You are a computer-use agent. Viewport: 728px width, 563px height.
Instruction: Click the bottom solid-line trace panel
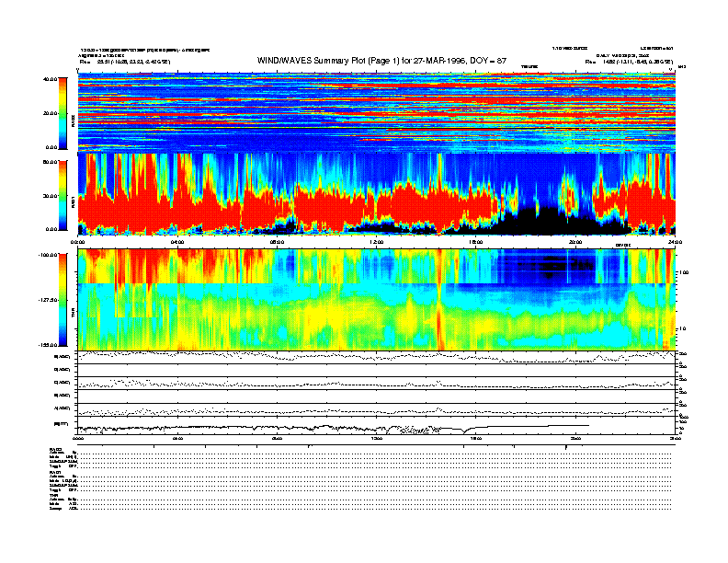click(376, 427)
